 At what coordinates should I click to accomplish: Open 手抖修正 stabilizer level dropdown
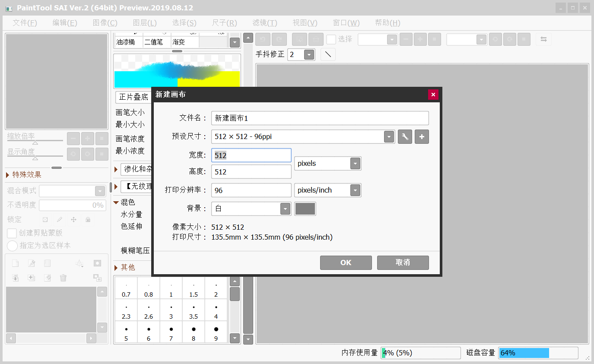pyautogui.click(x=309, y=54)
